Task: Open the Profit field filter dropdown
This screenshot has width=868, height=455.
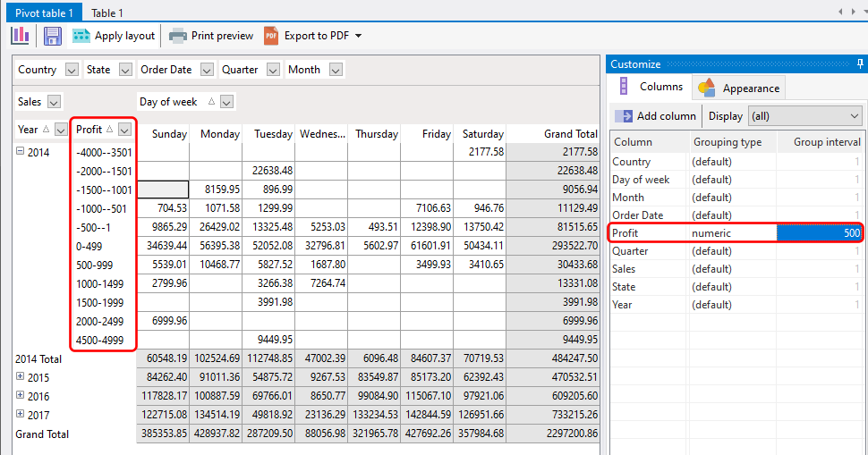Action: coord(124,130)
